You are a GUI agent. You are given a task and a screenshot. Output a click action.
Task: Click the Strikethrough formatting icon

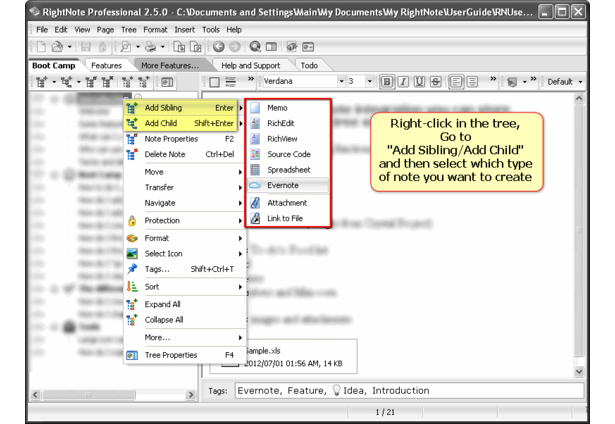click(435, 82)
